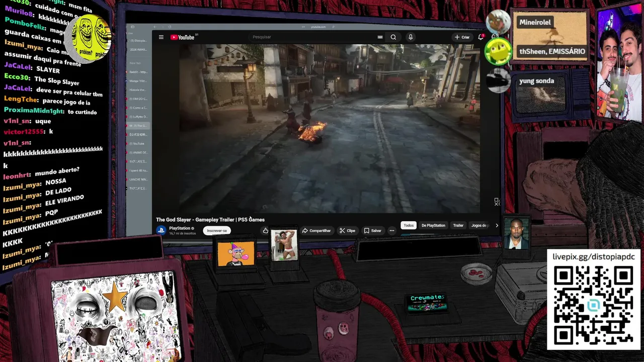
Task: Switch to the Luffytto D... sidebar tab
Action: (138, 117)
